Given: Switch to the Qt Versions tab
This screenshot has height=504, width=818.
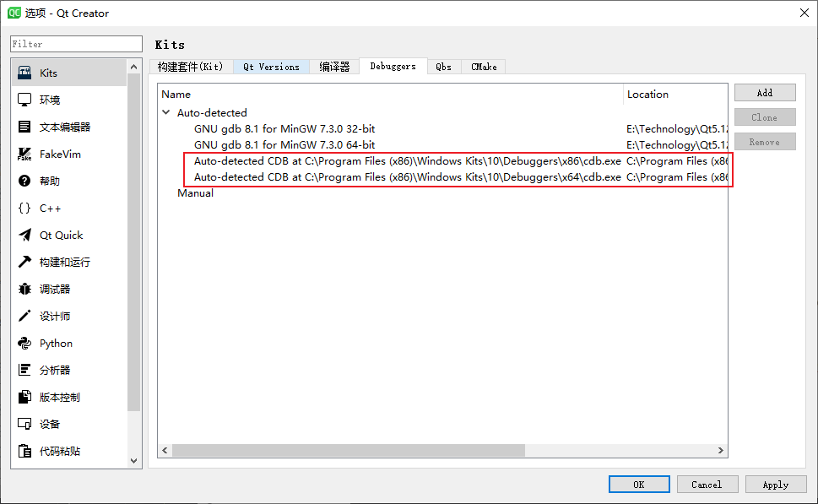Looking at the screenshot, I should tap(271, 67).
